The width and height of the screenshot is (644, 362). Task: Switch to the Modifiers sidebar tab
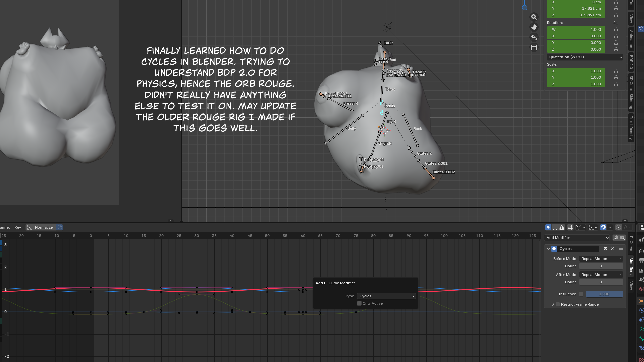tap(631, 266)
